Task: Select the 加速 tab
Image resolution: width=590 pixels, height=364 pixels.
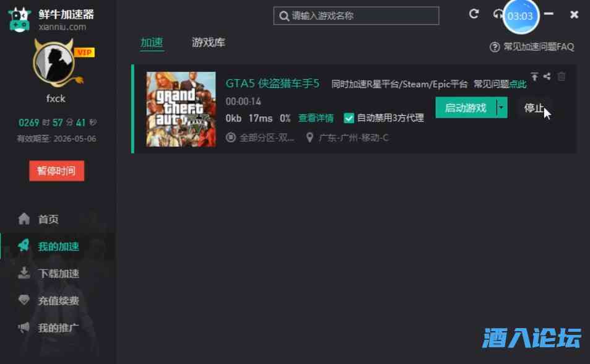Action: coord(152,42)
